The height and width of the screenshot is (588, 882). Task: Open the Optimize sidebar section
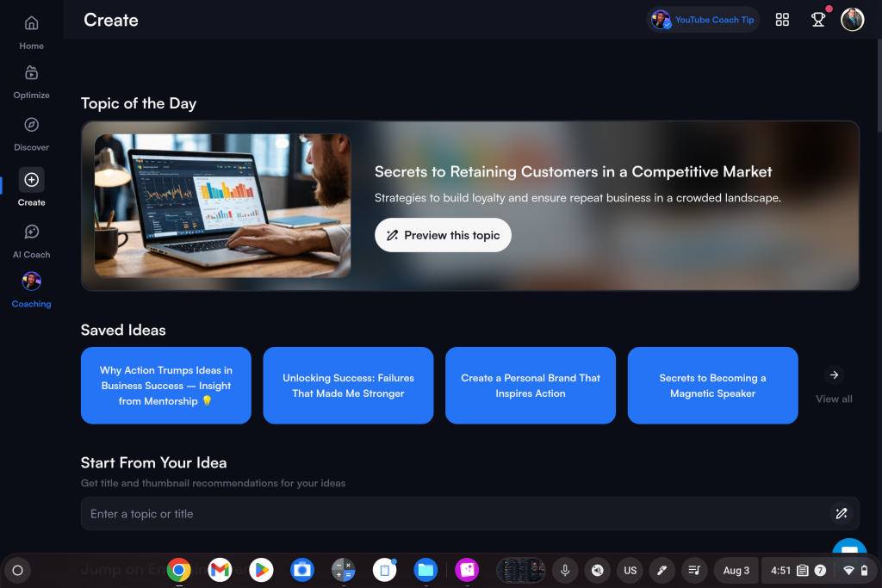pyautogui.click(x=32, y=83)
